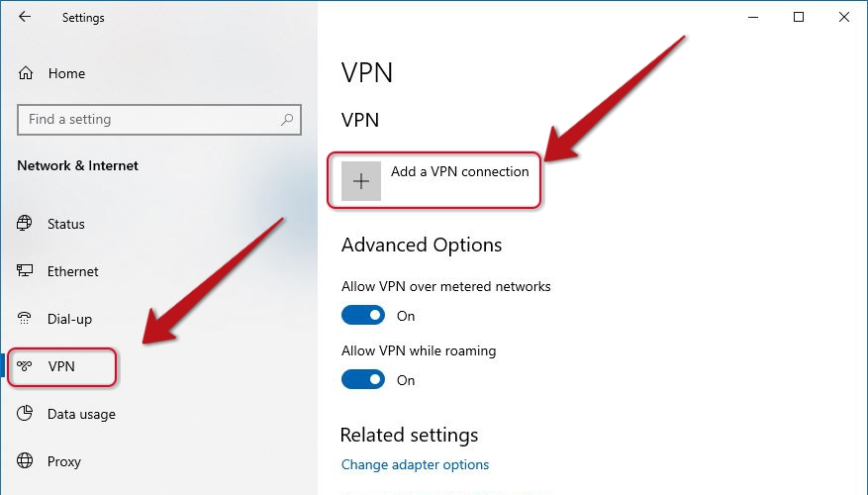The width and height of the screenshot is (868, 495).
Task: Select the Dial-up phone icon
Action: [x=25, y=319]
